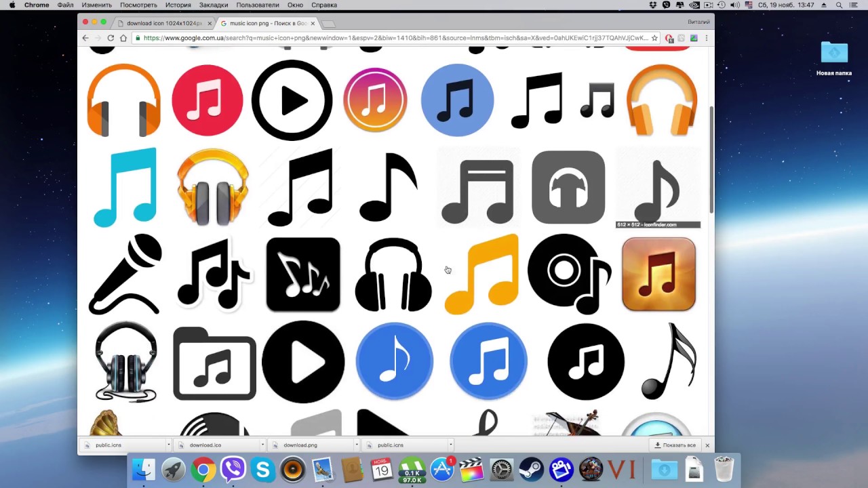Image resolution: width=868 pixels, height=488 pixels.
Task: Open the black outlined play button image
Action: coord(292,100)
